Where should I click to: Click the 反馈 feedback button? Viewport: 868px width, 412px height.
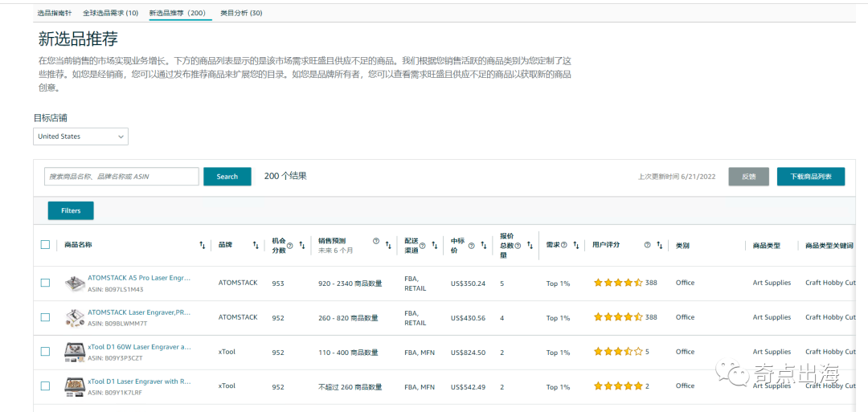(x=749, y=177)
